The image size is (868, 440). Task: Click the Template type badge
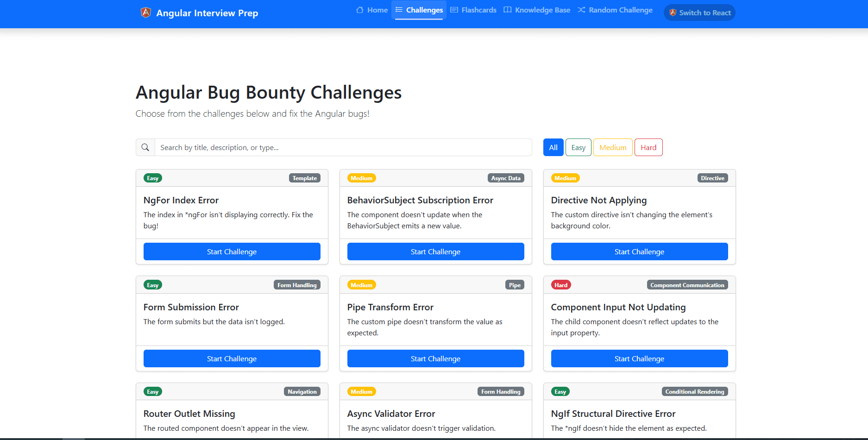[x=305, y=178]
